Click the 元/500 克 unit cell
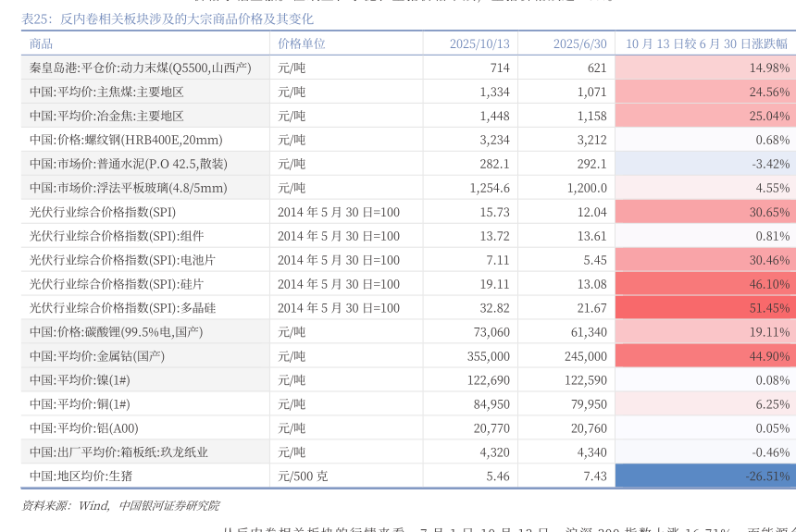Image resolution: width=796 pixels, height=532 pixels. click(303, 476)
